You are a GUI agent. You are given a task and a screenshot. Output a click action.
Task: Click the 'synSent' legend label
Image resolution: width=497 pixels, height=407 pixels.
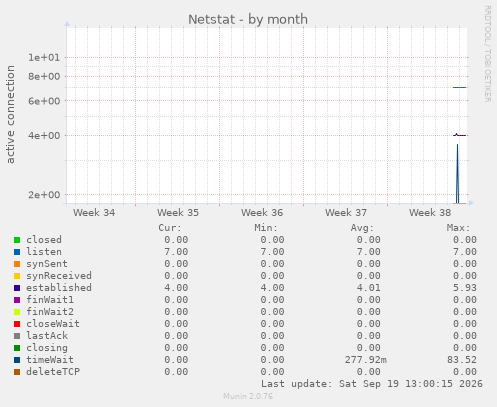coord(47,264)
